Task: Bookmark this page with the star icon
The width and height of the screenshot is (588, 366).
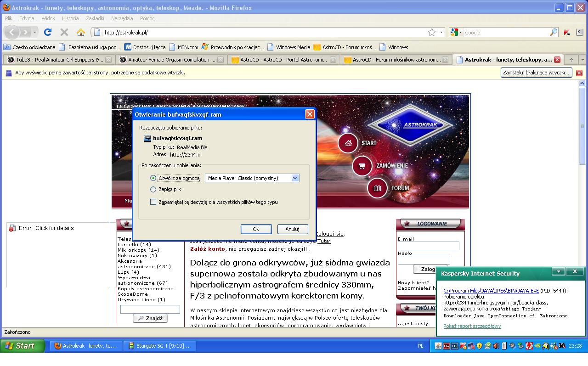Action: pos(432,32)
